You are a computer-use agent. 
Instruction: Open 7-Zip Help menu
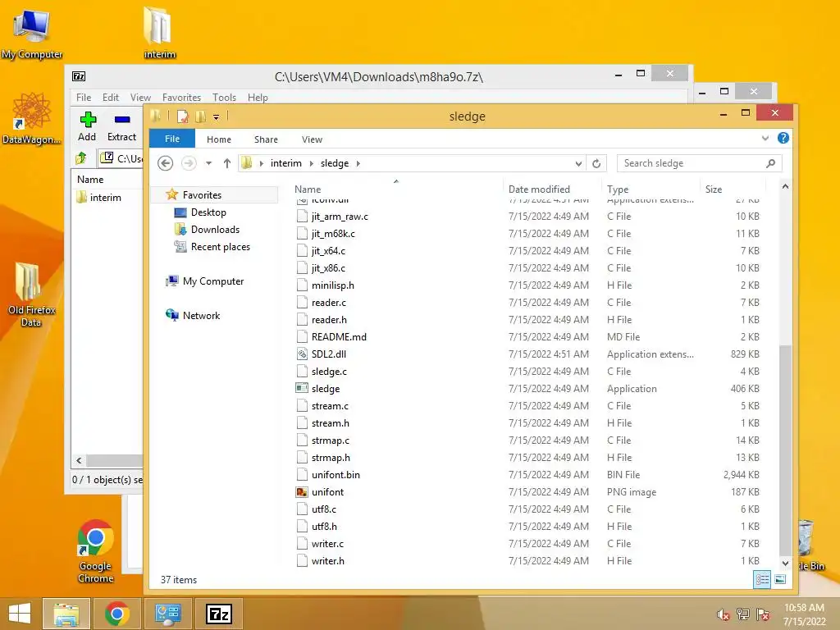pyautogui.click(x=258, y=98)
